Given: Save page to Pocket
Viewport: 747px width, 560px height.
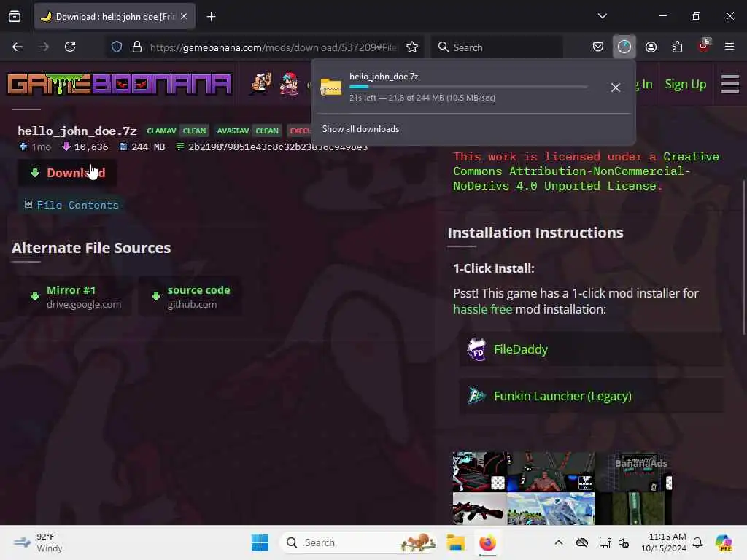Looking at the screenshot, I should pyautogui.click(x=598, y=47).
